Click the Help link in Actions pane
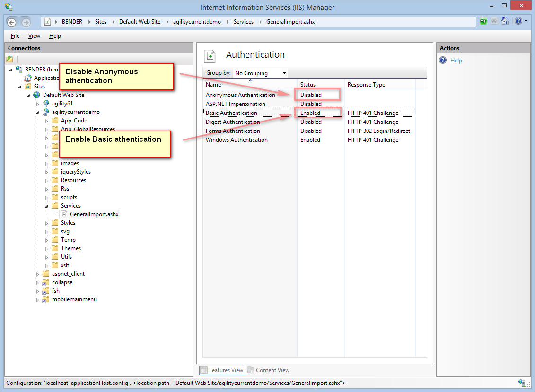Viewport: 535px width, 392px height. coord(456,61)
